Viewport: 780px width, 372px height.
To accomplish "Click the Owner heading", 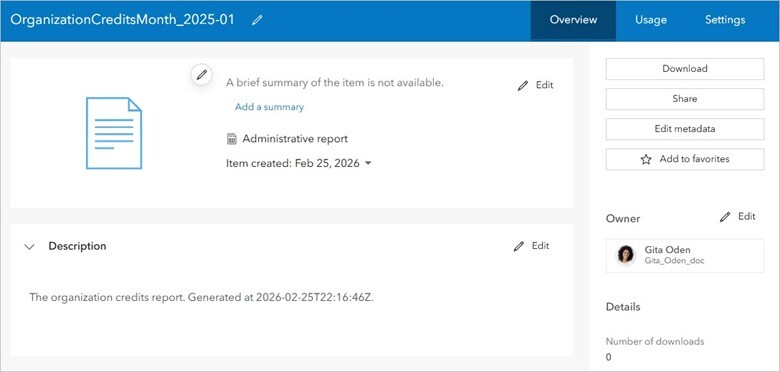I will tap(623, 219).
